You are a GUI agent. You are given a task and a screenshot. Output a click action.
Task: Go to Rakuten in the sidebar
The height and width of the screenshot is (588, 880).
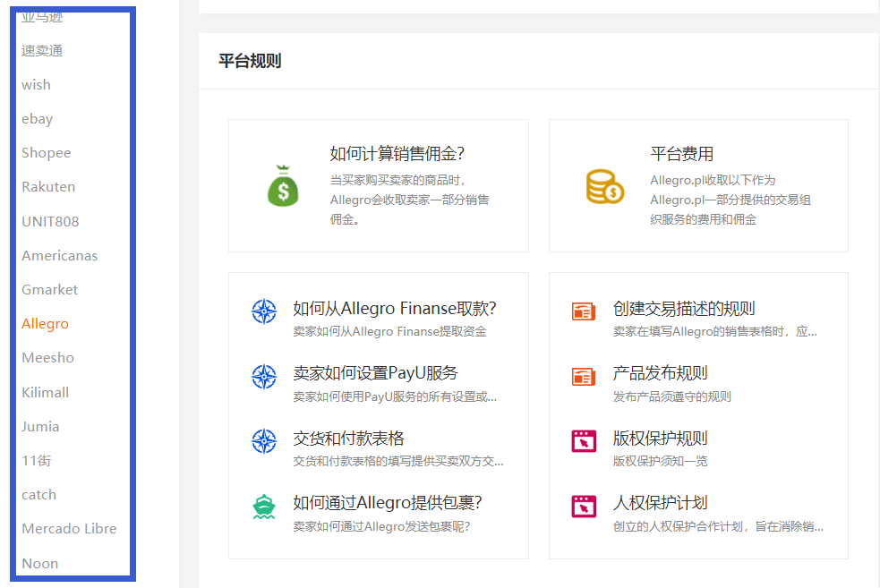coord(48,187)
